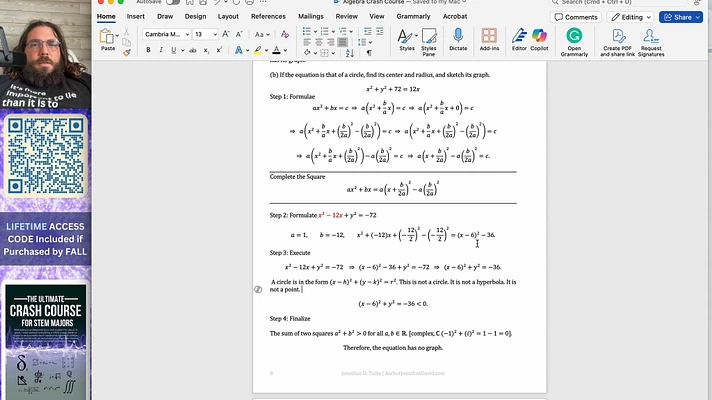Open the View tab

click(x=376, y=16)
